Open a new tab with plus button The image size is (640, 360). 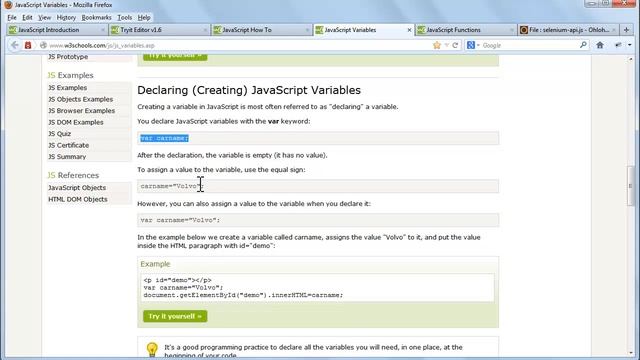(x=626, y=30)
